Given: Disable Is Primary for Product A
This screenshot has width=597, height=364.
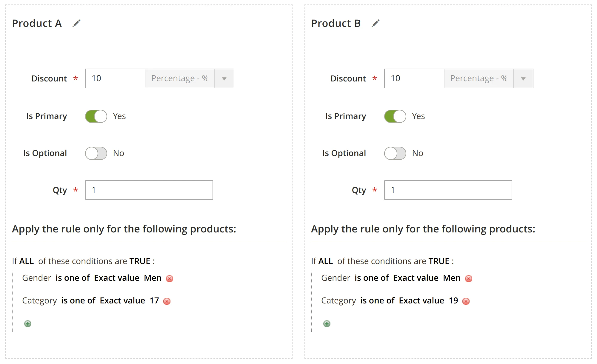Looking at the screenshot, I should coord(96,116).
